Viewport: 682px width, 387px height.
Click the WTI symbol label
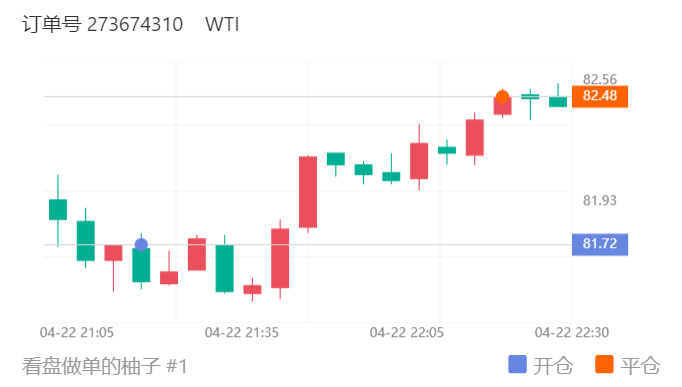click(x=222, y=24)
